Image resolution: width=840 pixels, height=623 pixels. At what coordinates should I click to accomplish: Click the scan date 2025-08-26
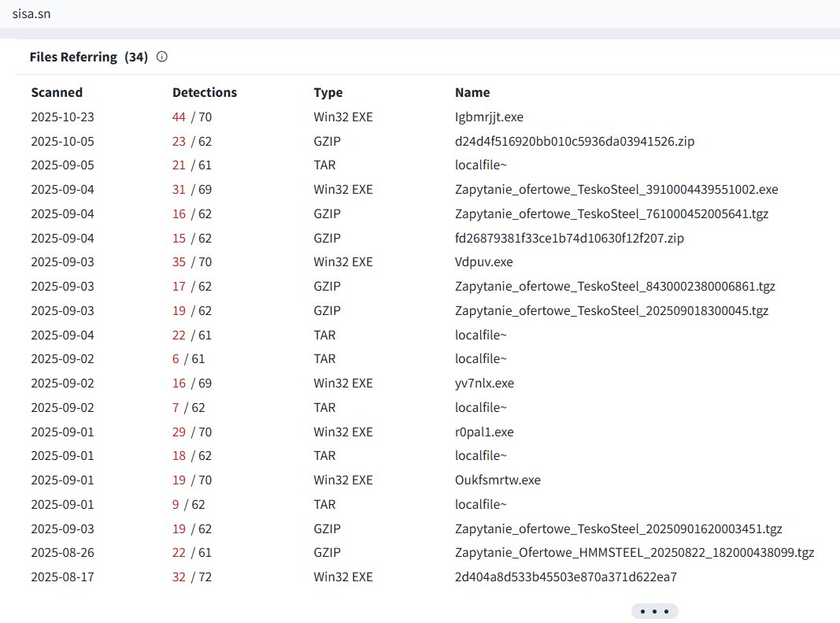63,553
